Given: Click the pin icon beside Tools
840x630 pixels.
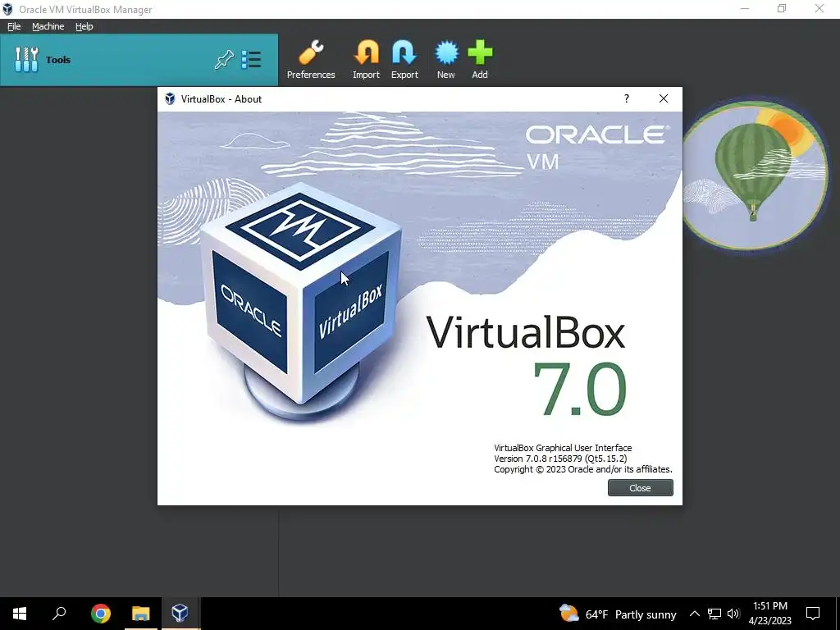Looking at the screenshot, I should (224, 59).
